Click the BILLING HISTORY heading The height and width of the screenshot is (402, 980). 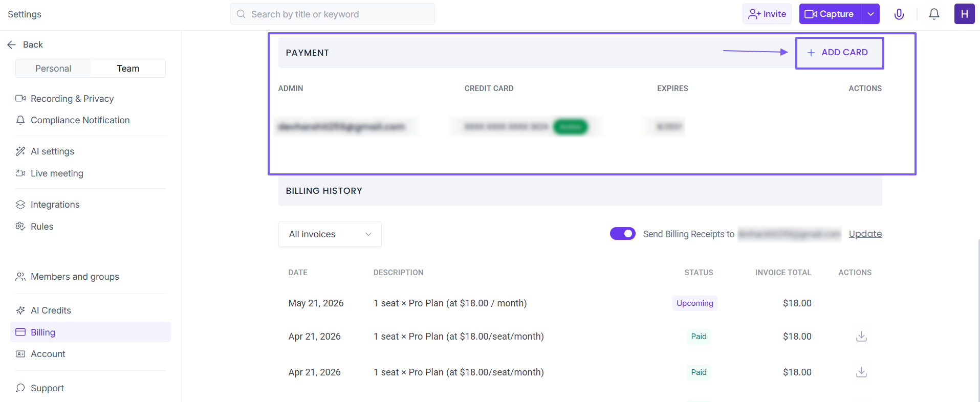coord(324,191)
